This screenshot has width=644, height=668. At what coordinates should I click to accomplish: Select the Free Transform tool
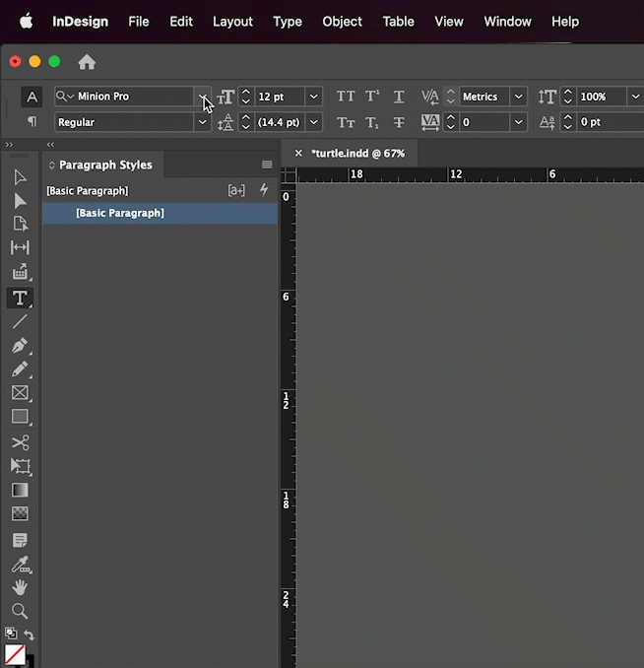click(x=20, y=466)
